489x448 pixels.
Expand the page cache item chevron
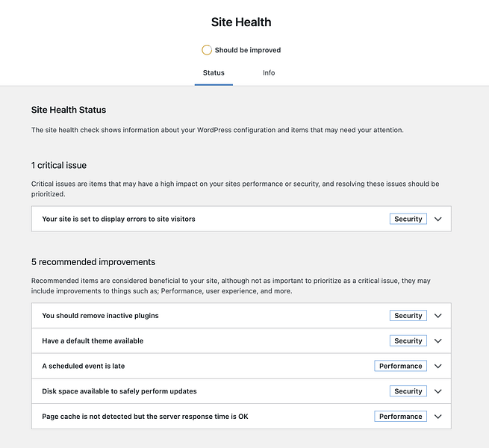tap(438, 417)
